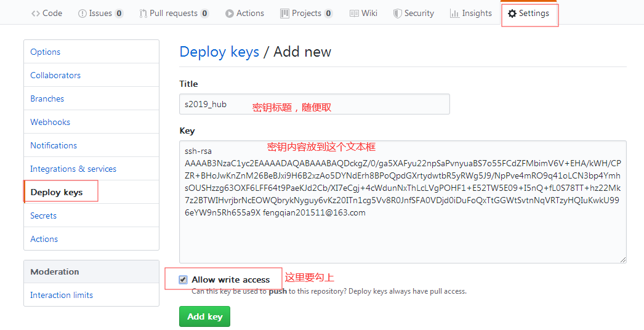
Task: Open the Code tab
Action: point(47,13)
